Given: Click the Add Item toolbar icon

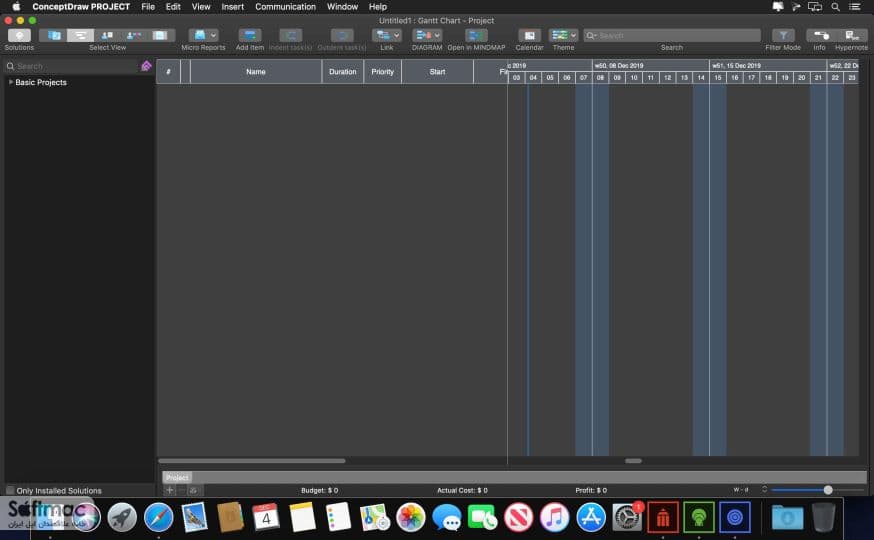Looking at the screenshot, I should [250, 35].
